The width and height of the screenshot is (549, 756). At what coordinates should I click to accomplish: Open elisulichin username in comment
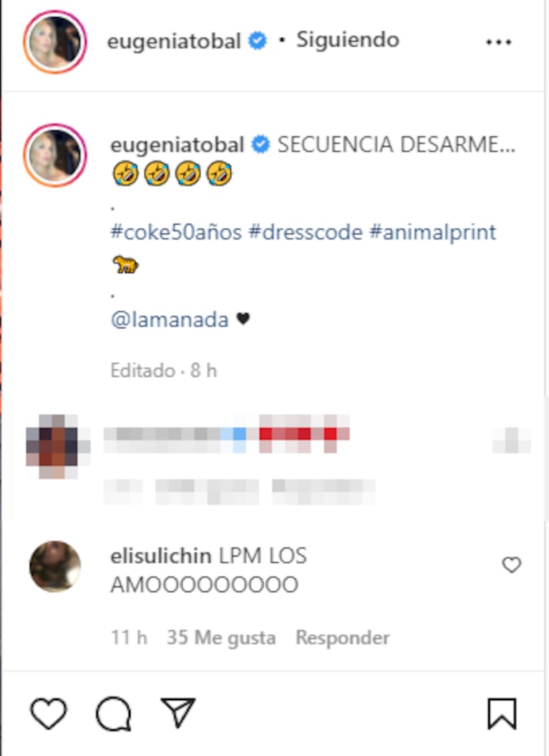160,556
